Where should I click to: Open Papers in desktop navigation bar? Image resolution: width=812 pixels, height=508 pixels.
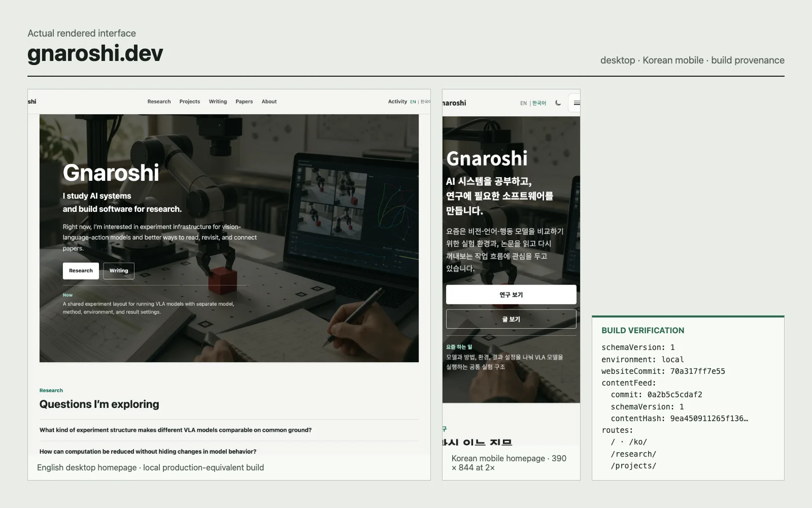(x=244, y=102)
